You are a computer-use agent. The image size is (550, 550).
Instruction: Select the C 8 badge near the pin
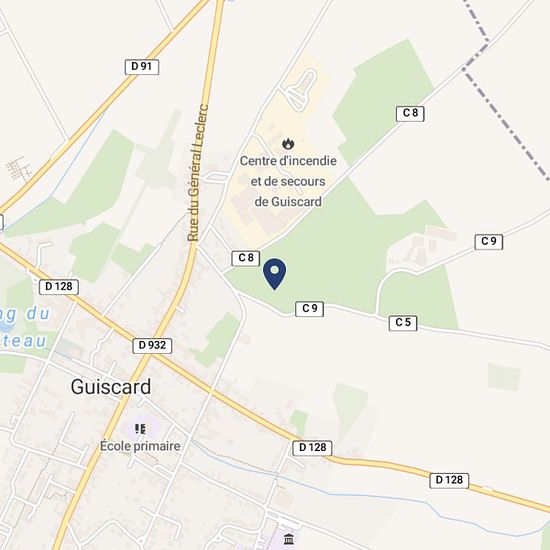[246, 258]
